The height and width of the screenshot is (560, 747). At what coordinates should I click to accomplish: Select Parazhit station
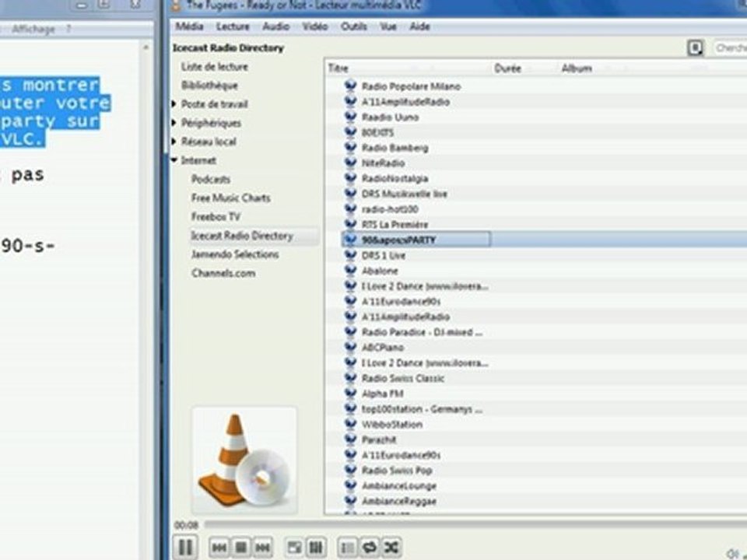click(x=379, y=439)
